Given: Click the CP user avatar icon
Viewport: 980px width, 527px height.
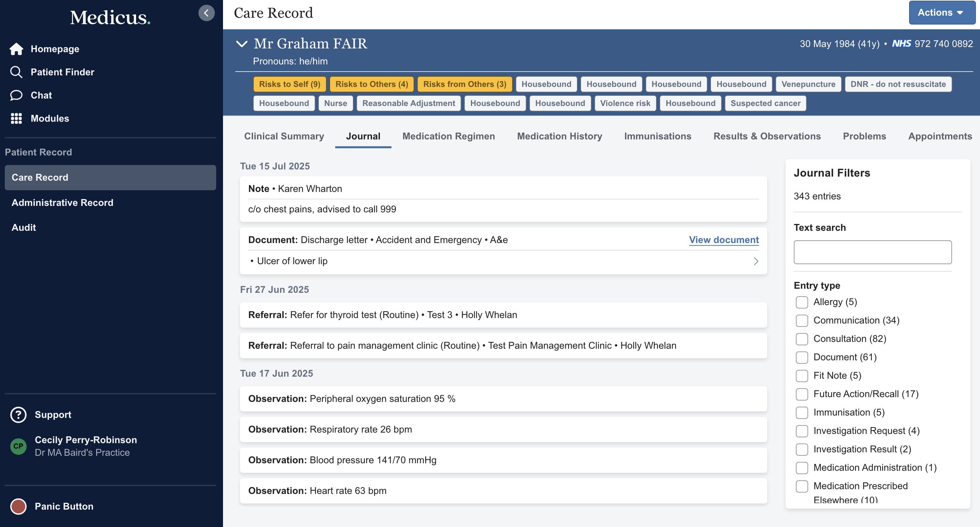Looking at the screenshot, I should [18, 446].
